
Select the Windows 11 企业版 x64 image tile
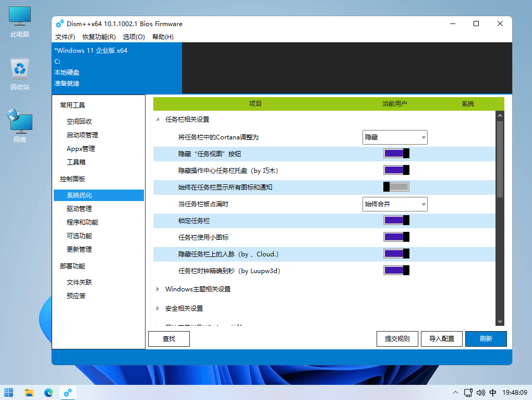(117, 68)
